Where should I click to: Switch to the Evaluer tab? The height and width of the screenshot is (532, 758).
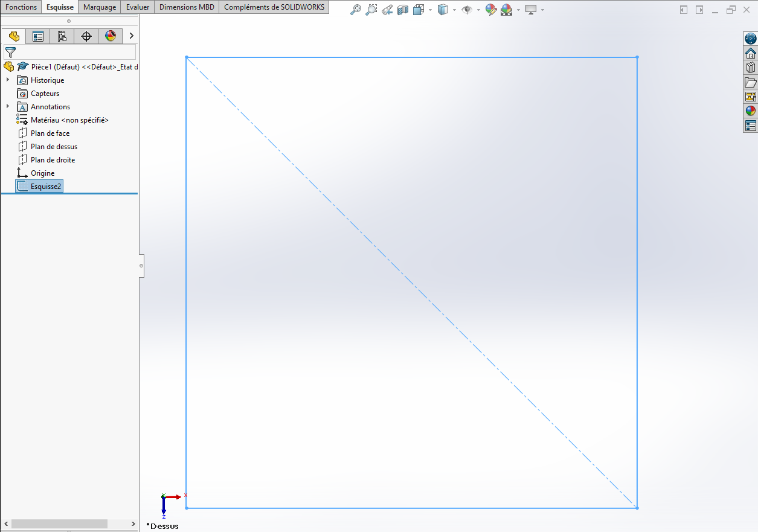(138, 7)
